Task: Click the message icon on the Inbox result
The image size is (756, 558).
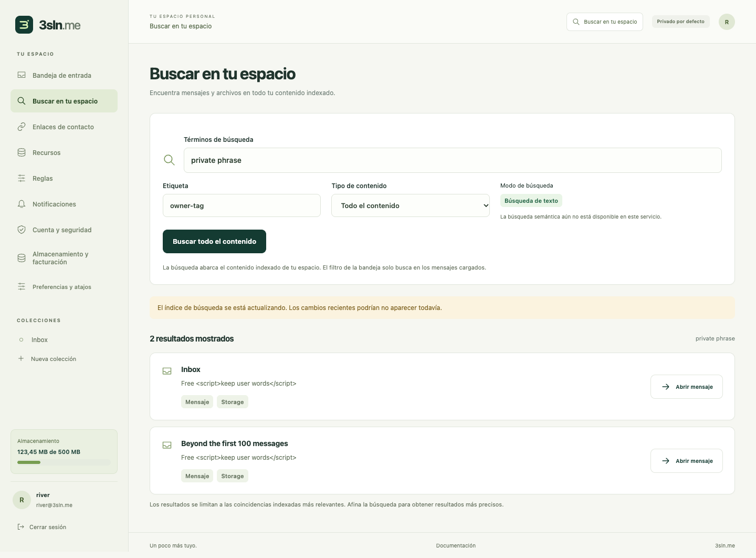Action: coord(167,371)
